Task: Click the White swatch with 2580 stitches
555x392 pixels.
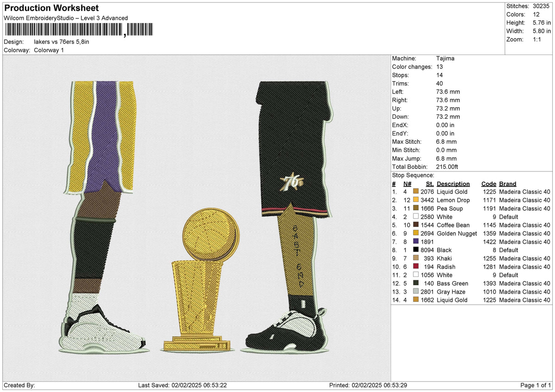Action: click(416, 217)
